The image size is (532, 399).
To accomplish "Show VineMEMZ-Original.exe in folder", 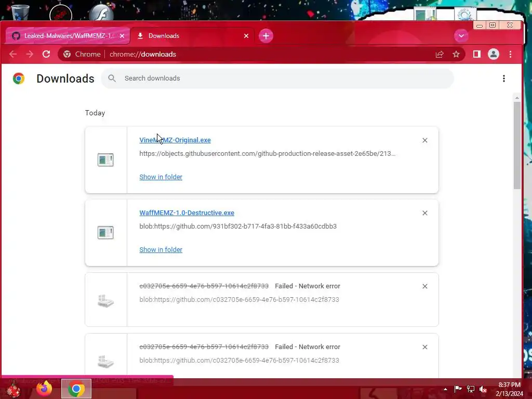I will click(x=161, y=177).
